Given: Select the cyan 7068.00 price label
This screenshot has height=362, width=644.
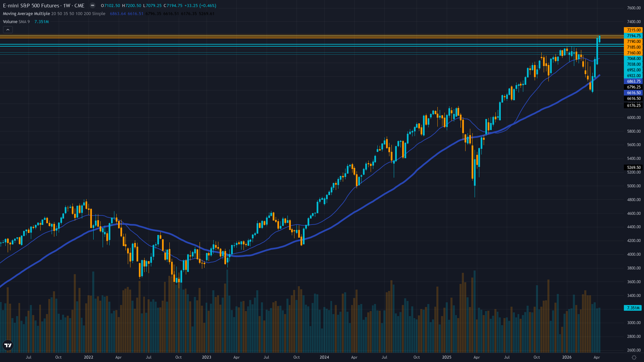Looking at the screenshot, I should 633,59.
